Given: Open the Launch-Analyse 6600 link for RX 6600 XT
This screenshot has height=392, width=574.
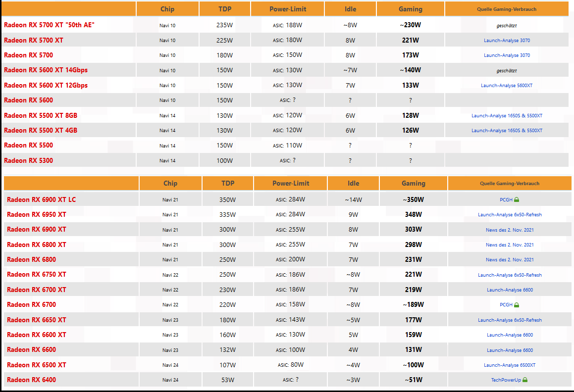Looking at the screenshot, I should pos(510,335).
